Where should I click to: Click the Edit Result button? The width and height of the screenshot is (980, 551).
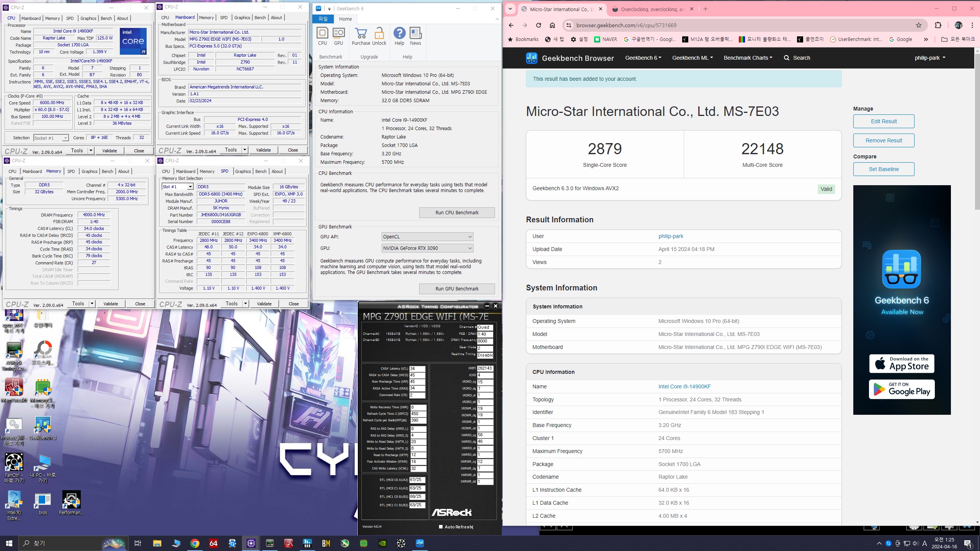[x=884, y=121]
